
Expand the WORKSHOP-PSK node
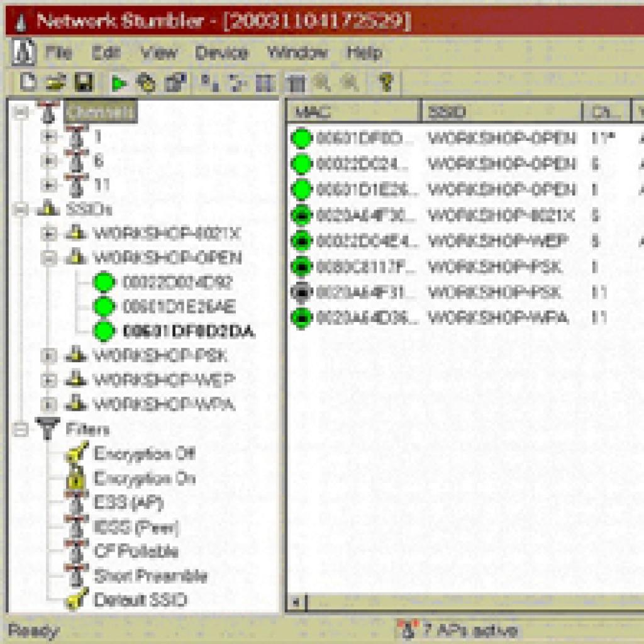(x=48, y=356)
